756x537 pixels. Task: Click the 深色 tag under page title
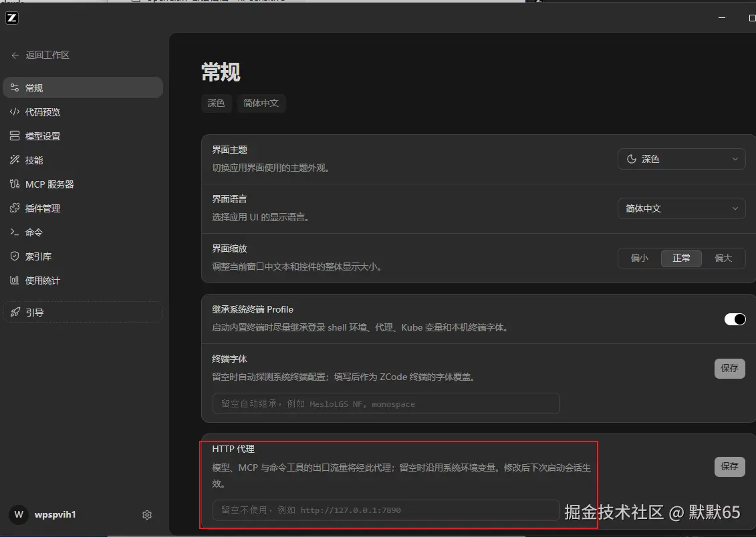click(x=216, y=103)
